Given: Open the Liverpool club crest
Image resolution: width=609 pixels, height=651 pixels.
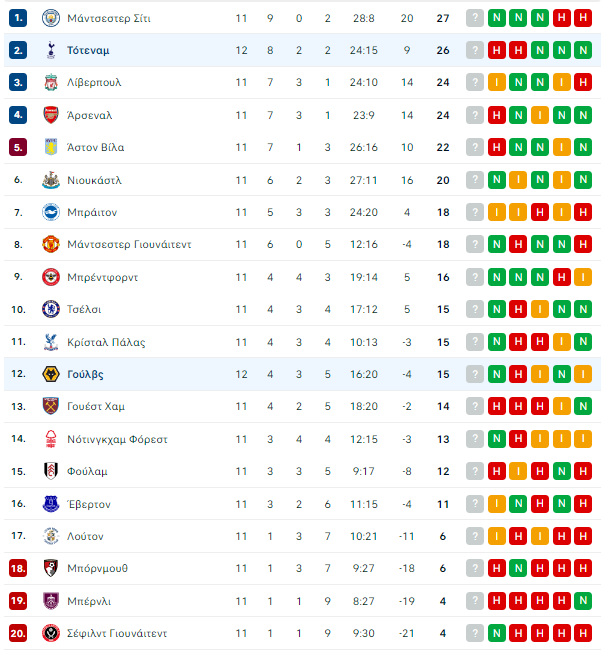Looking at the screenshot, I should click(x=51, y=82).
